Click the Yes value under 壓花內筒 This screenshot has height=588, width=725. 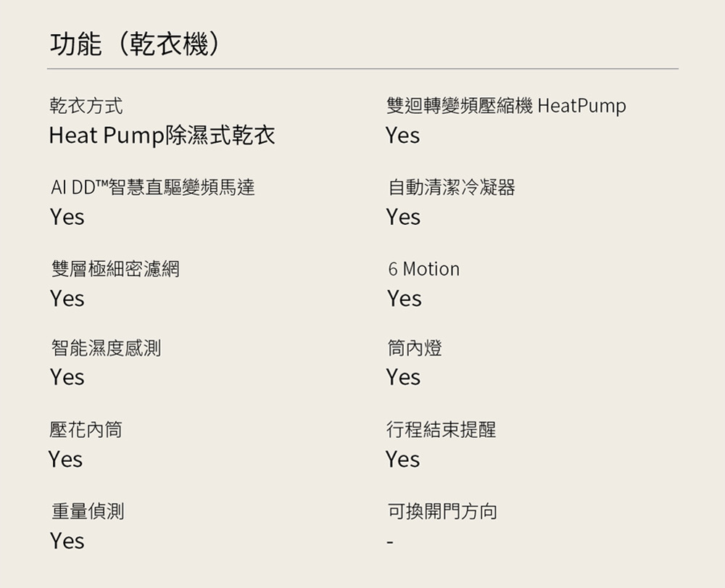pyautogui.click(x=65, y=460)
